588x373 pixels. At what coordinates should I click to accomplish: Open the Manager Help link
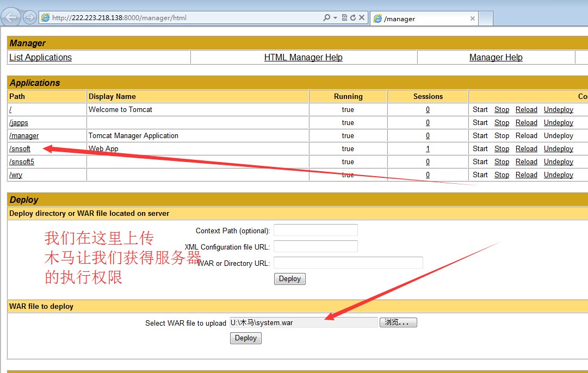pos(496,57)
